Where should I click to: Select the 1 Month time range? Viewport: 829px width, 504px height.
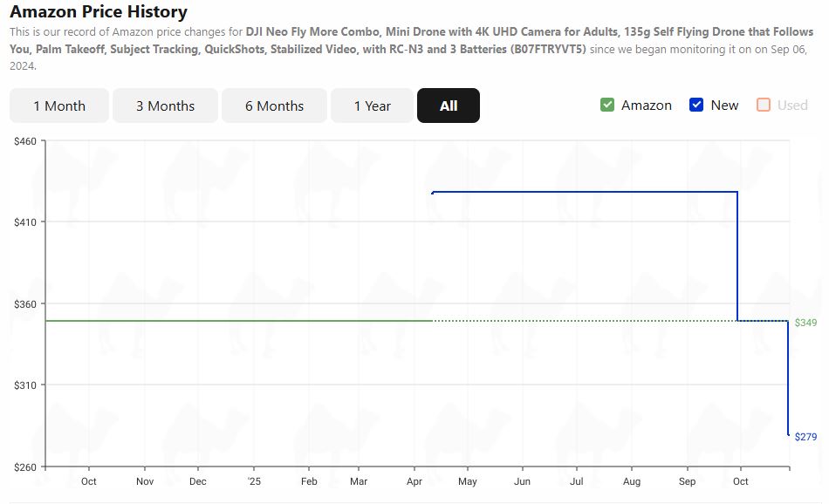pyautogui.click(x=58, y=105)
